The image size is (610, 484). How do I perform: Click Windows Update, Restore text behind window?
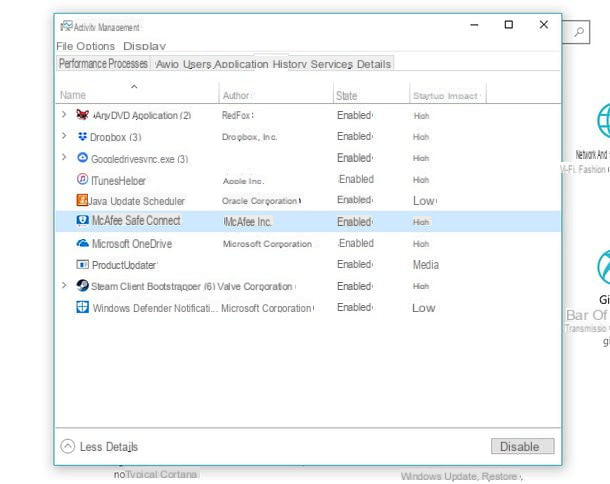point(459,476)
